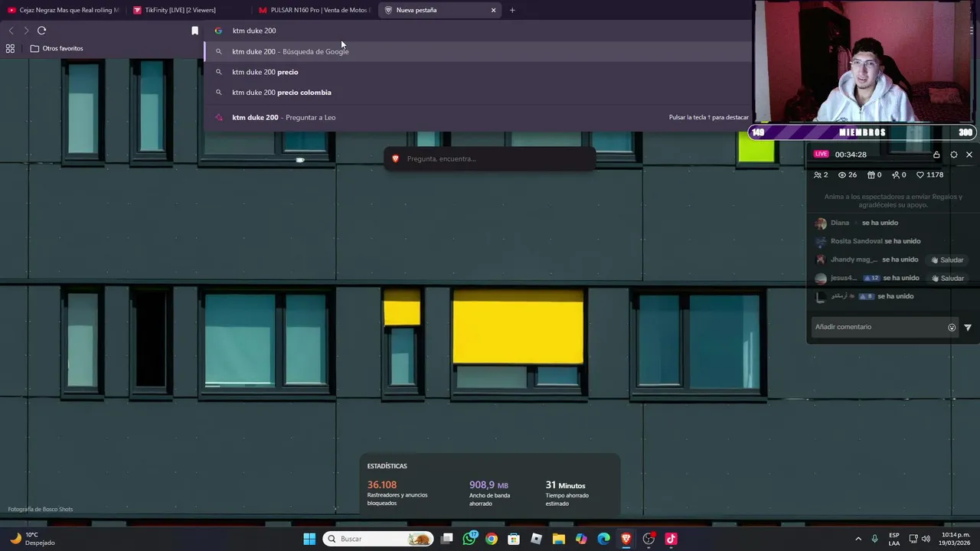Screen dimensions: 980x551
Task: Close the Nueva pestaña tab
Action: (x=493, y=10)
